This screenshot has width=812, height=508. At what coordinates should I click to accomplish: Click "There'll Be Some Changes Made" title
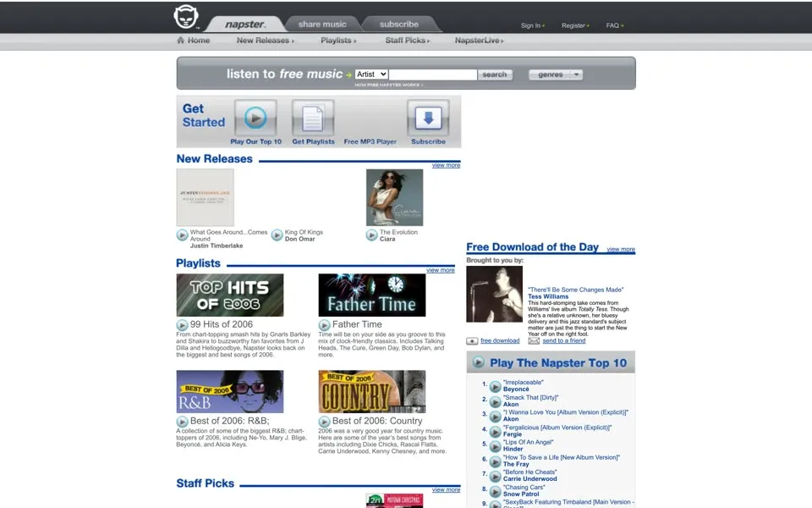[576, 290]
